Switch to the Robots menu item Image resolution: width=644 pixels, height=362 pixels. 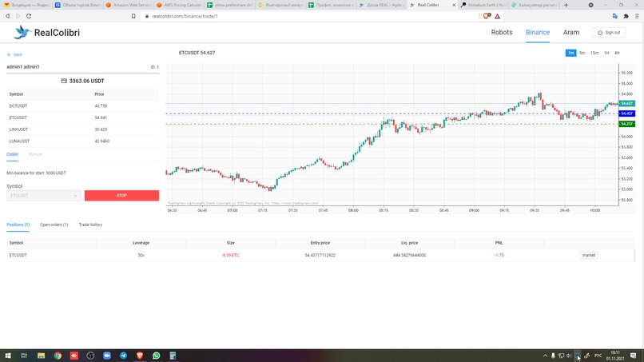pos(502,33)
